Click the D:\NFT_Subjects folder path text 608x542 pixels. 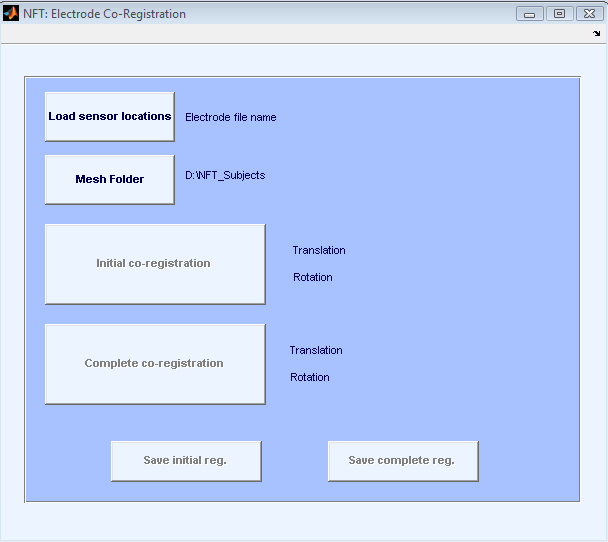tap(225, 176)
